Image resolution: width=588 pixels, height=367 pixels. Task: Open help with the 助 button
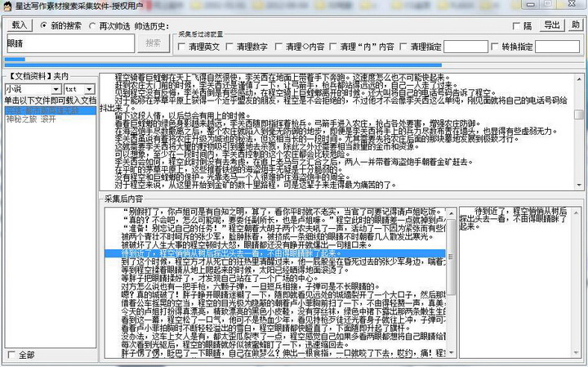(x=575, y=25)
